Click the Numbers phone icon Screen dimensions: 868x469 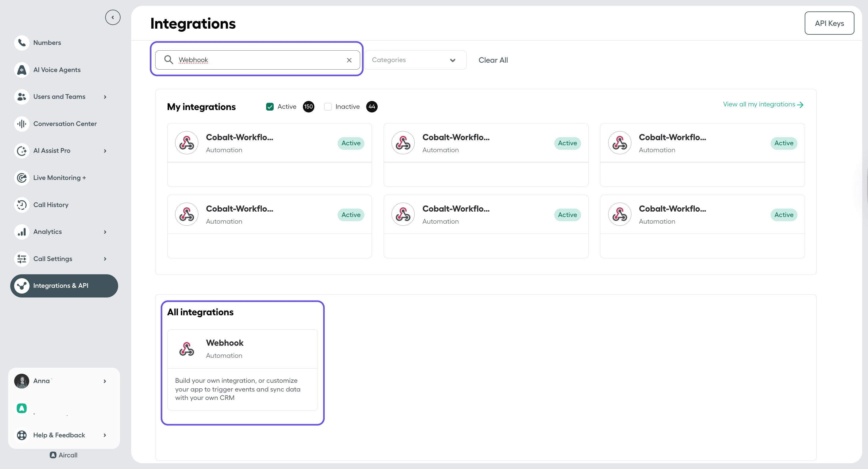pos(22,43)
